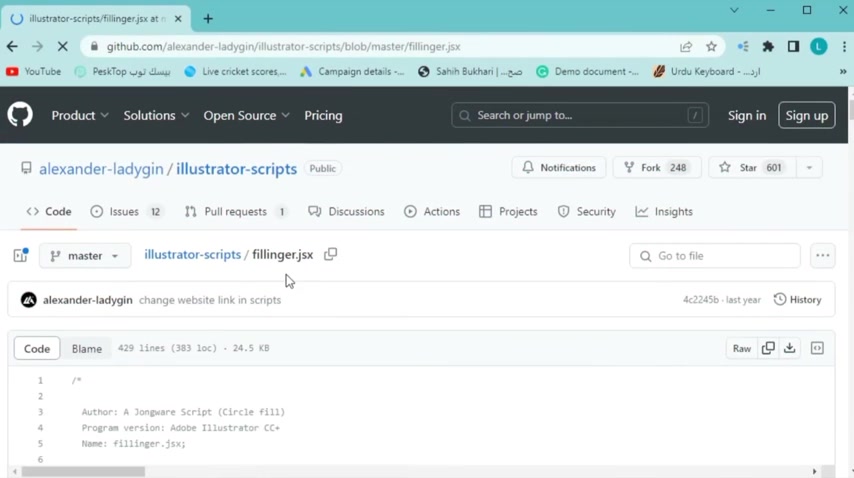Switch to Blame view toggle
The height and width of the screenshot is (478, 854).
[87, 348]
